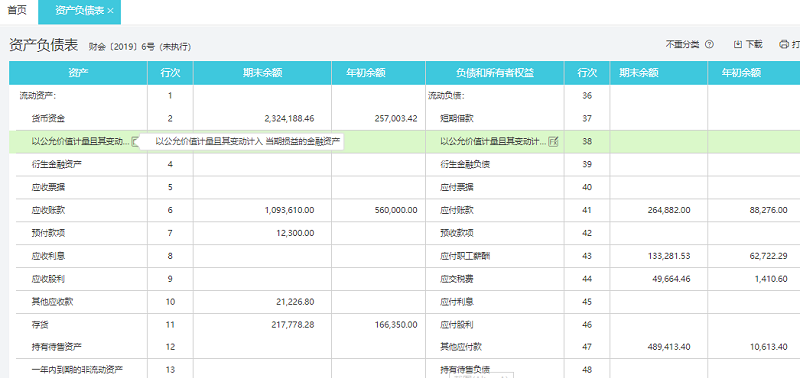Click 应交税费 ending balance 49,664.46
The height and width of the screenshot is (378, 800).
(x=668, y=279)
